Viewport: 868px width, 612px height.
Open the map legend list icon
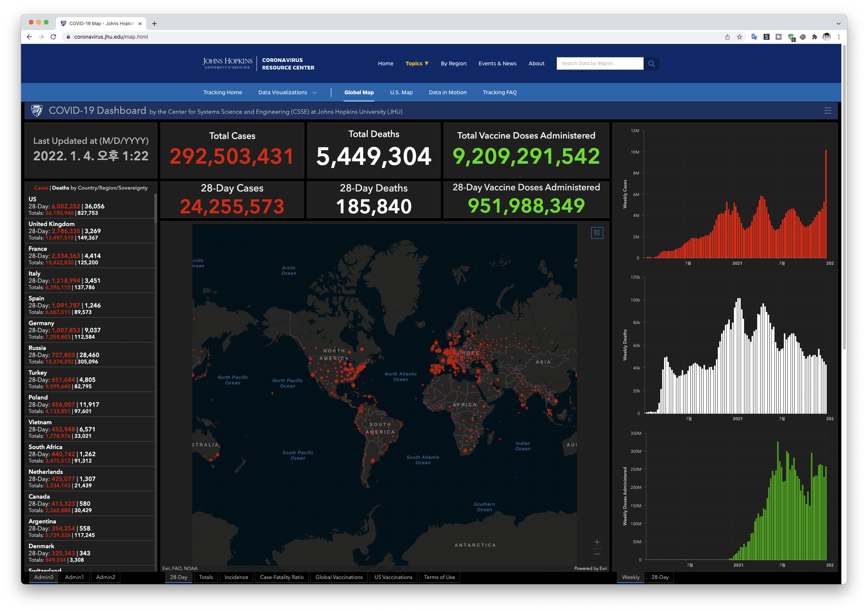pyautogui.click(x=596, y=232)
